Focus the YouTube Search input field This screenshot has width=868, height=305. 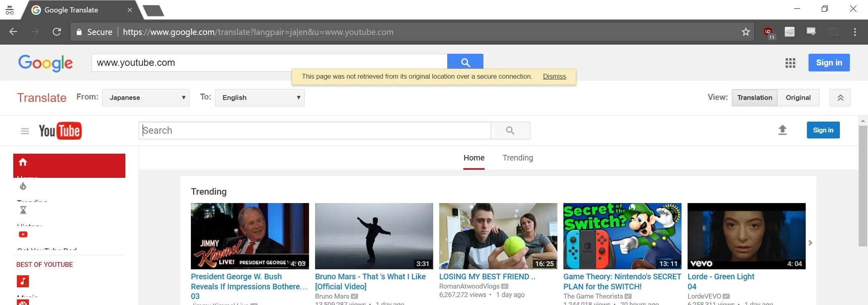click(x=315, y=130)
